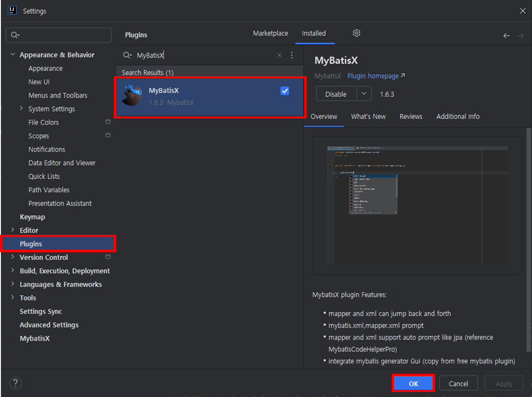
Task: Click the MyBatisX bird plugin icon
Action: coord(133,96)
